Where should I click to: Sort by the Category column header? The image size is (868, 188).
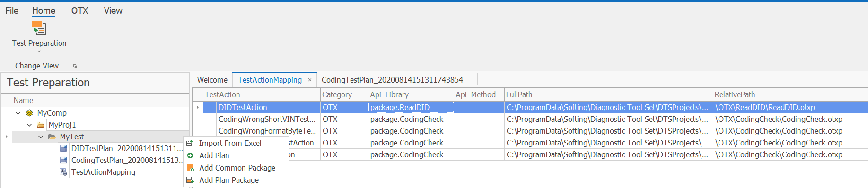[x=344, y=94]
